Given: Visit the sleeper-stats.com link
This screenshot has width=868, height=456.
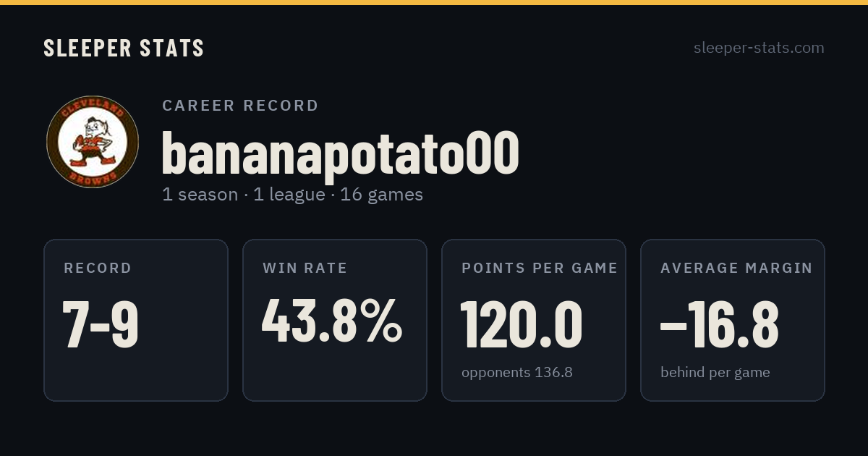Looking at the screenshot, I should 759,48.
